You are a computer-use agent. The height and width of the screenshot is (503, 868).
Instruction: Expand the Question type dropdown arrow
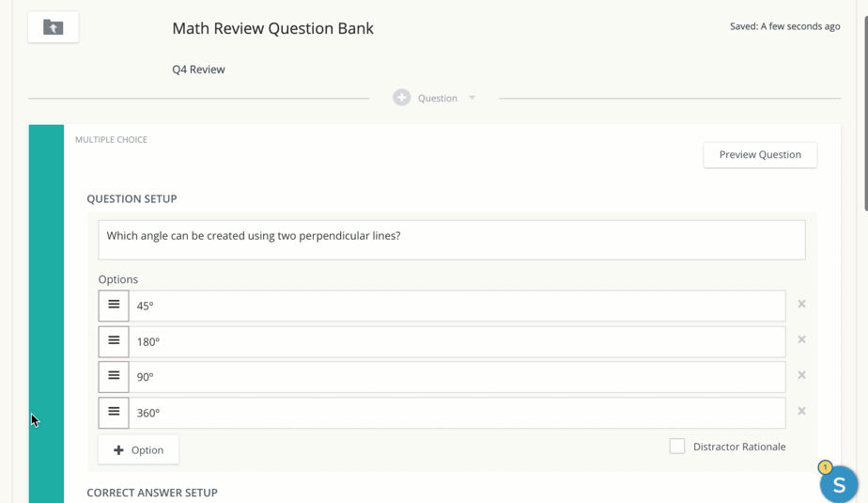point(473,98)
